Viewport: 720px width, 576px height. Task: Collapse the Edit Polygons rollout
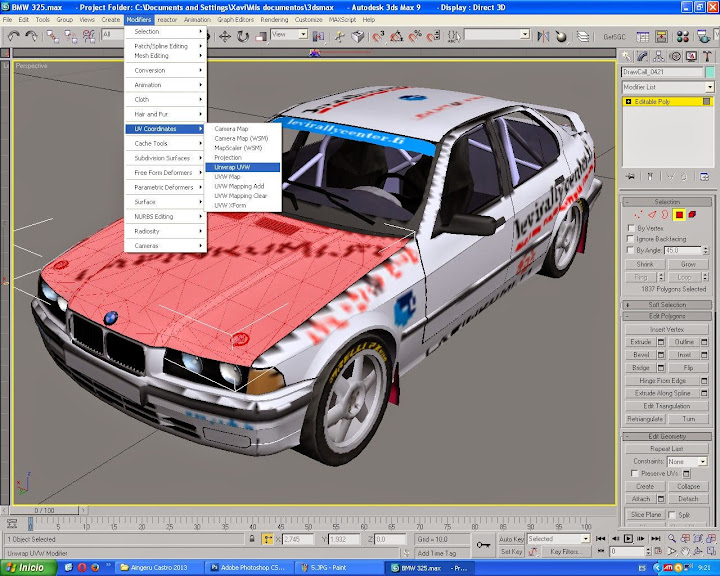(x=667, y=316)
